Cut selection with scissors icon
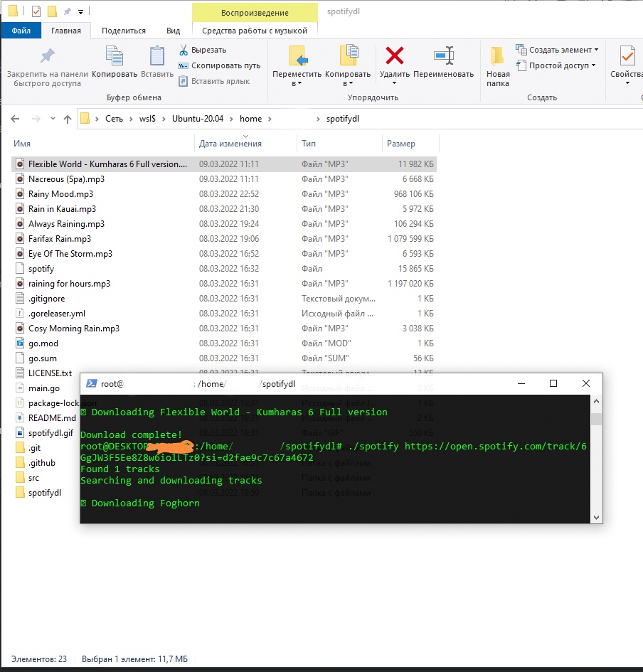Image resolution: width=643 pixels, height=672 pixels. (x=184, y=50)
